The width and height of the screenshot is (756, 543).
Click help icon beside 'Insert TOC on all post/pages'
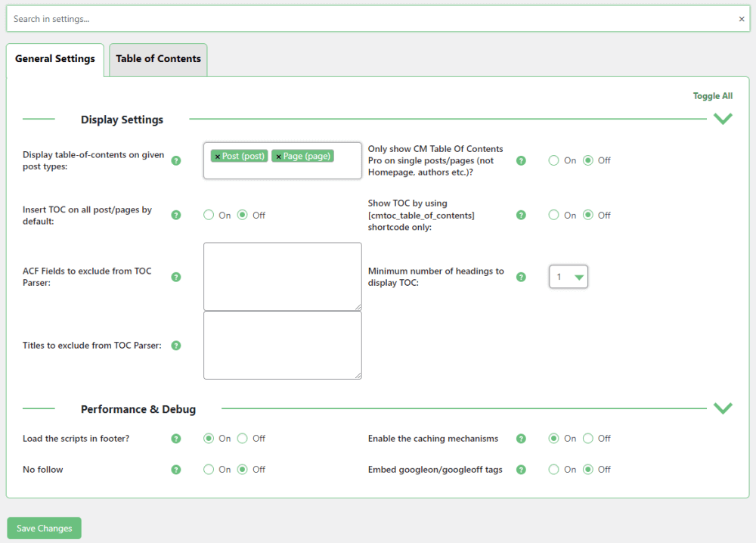(176, 216)
